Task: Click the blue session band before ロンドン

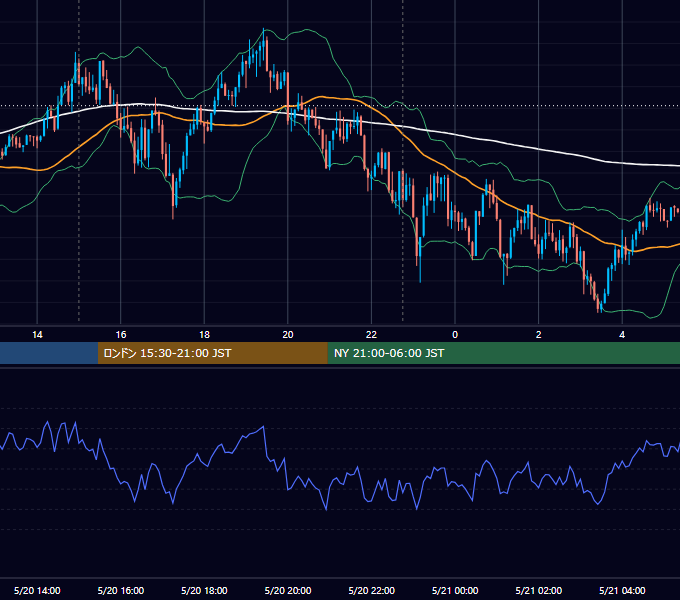Action: click(49, 353)
